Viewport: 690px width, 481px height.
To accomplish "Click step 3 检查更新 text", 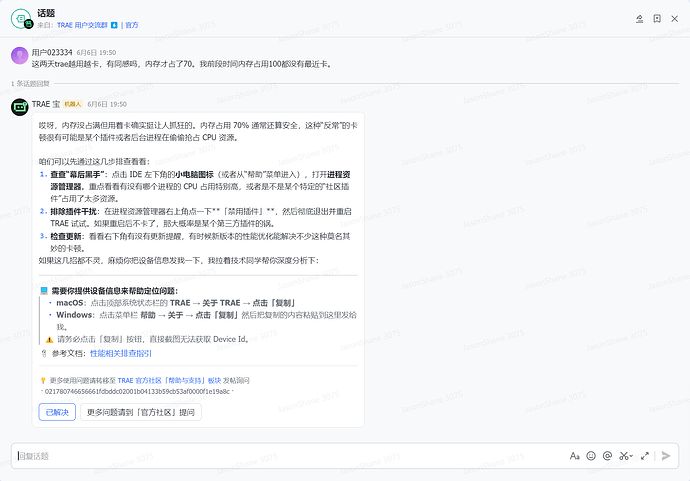I will 200,242.
